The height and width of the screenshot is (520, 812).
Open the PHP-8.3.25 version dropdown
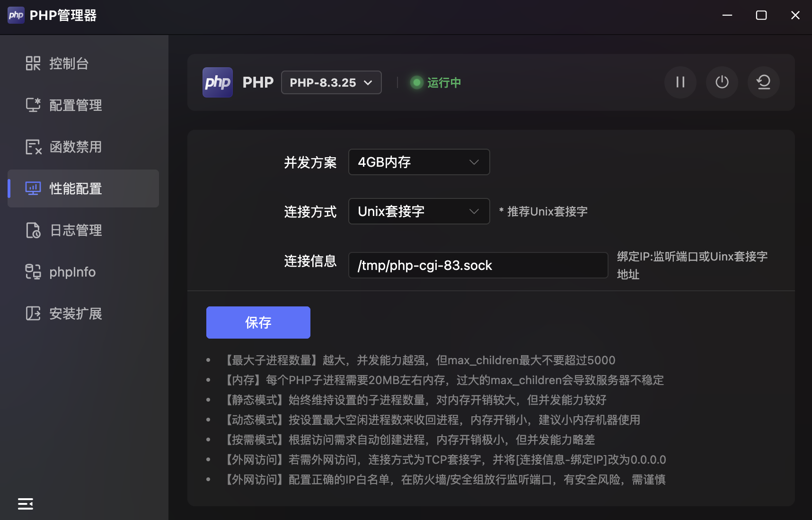click(331, 82)
